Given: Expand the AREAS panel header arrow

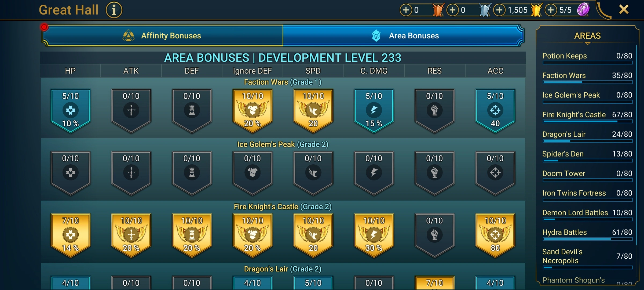Looking at the screenshot, I should (x=587, y=43).
